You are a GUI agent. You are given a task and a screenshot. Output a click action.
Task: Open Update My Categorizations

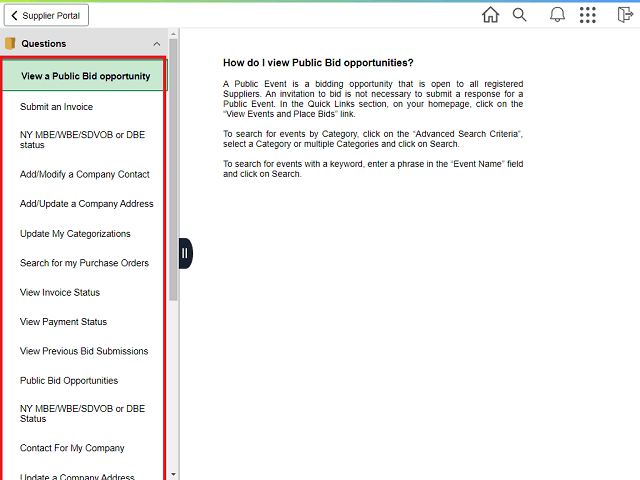point(75,233)
